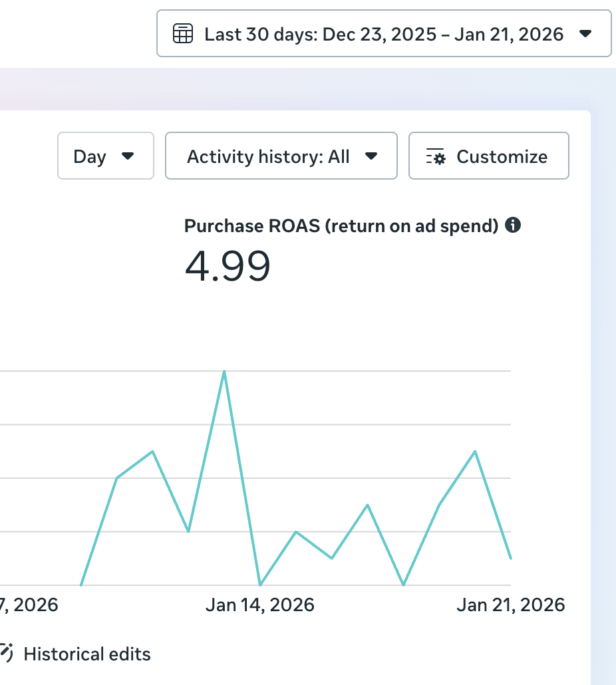Toggle the Historical edits legend label
This screenshot has height=685, width=616.
(x=87, y=654)
